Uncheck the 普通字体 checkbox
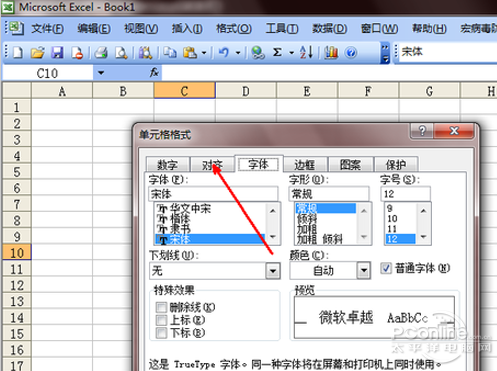The image size is (497, 371). tap(386, 268)
